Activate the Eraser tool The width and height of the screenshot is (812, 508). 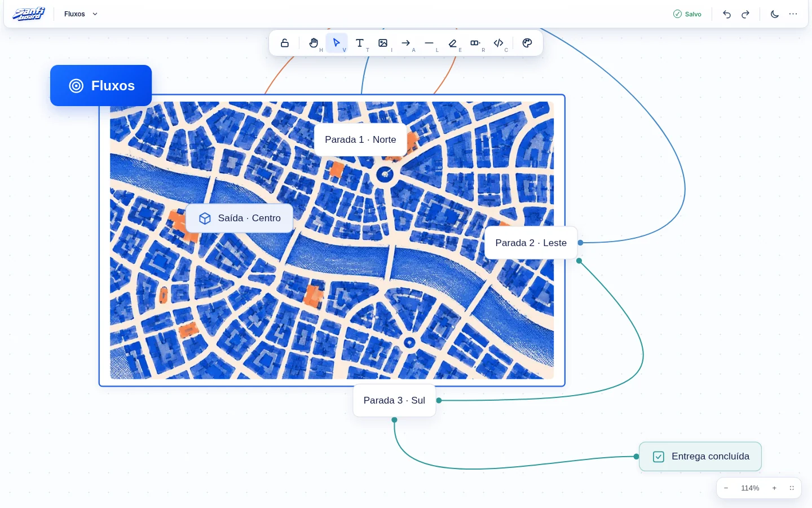[x=452, y=43]
